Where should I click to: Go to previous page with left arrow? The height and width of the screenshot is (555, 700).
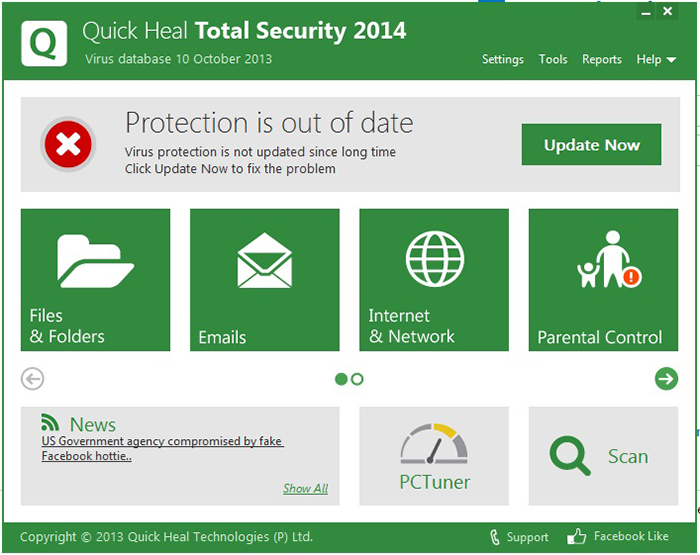[x=33, y=379]
